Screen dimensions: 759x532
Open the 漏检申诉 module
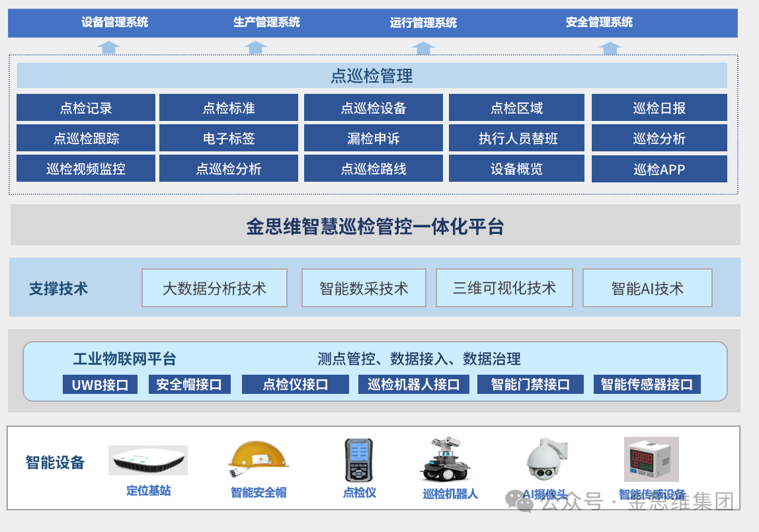[x=374, y=138]
